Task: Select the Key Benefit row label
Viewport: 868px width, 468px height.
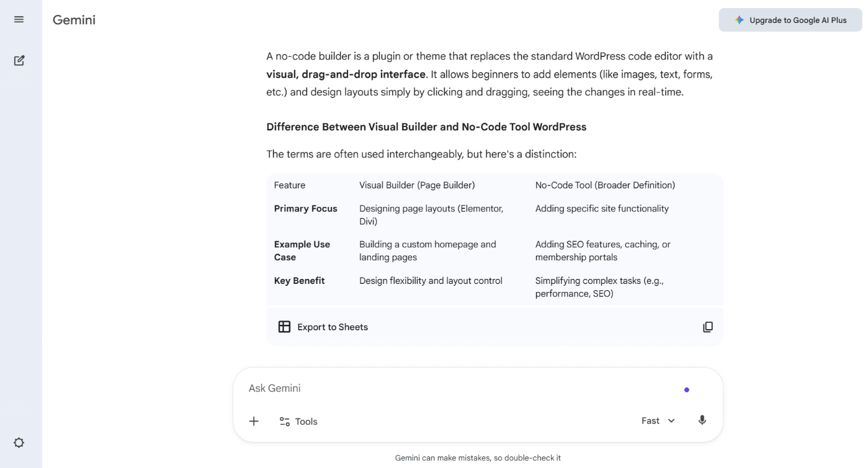Action: pyautogui.click(x=299, y=281)
